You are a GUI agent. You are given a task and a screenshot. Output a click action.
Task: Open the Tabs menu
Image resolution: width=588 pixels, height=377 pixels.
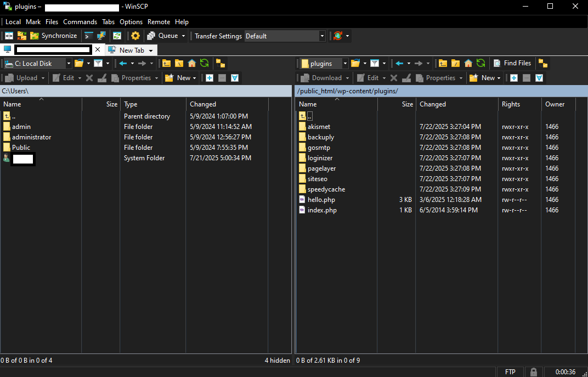pos(109,22)
